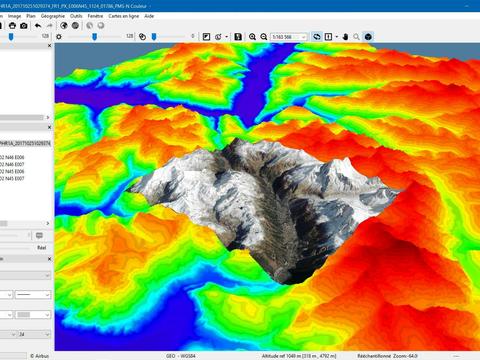Click the comment bubble icon in left panel
The image size is (480, 360).
[x=39, y=236]
